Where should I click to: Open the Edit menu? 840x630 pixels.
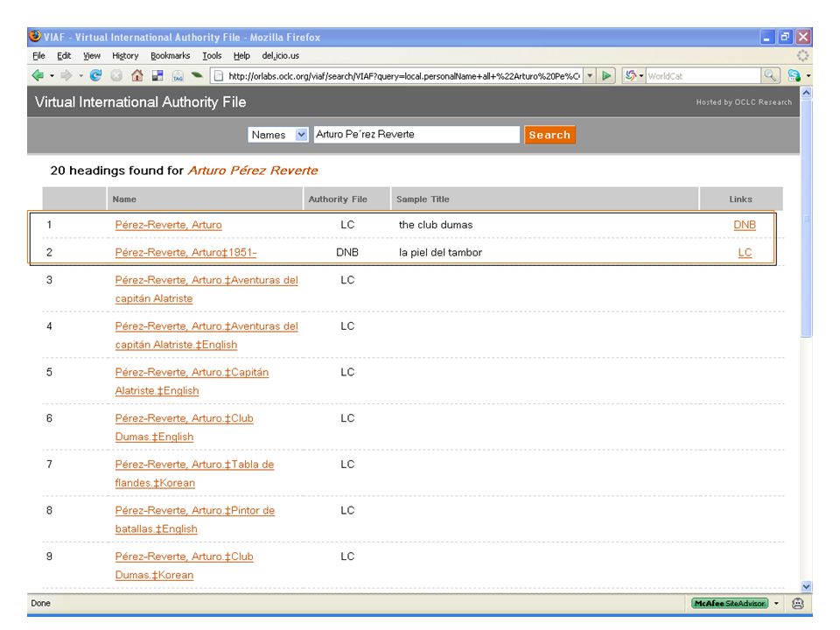pyautogui.click(x=64, y=56)
